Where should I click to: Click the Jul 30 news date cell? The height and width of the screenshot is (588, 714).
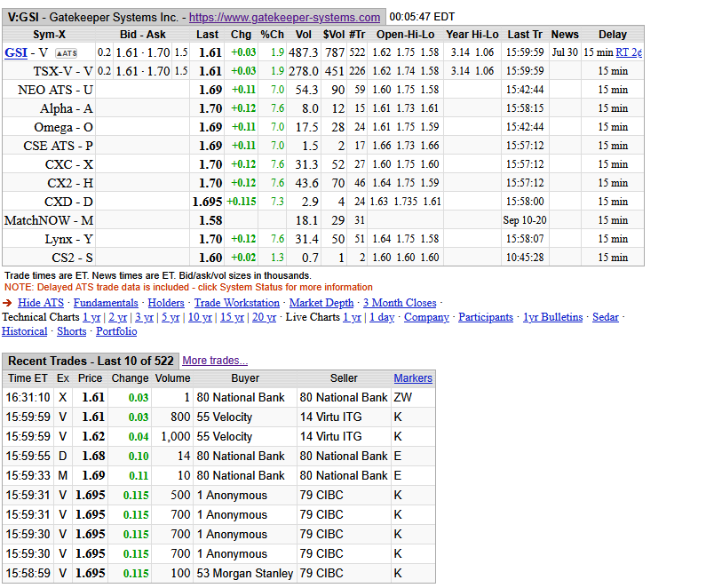[565, 52]
